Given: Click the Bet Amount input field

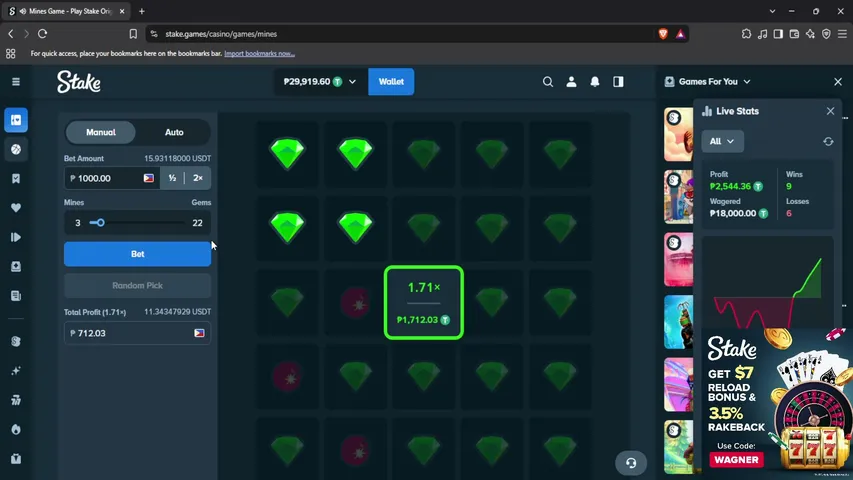Looking at the screenshot, I should [x=112, y=178].
